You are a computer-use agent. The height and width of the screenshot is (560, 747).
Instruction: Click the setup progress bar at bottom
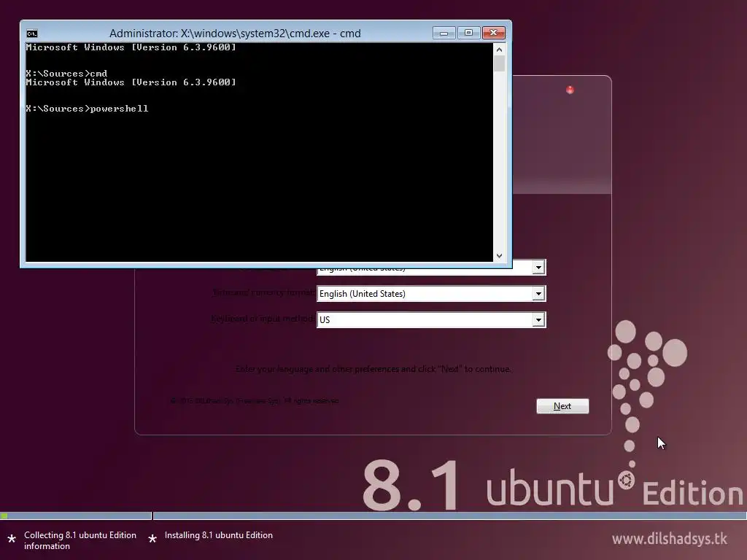coord(373,516)
